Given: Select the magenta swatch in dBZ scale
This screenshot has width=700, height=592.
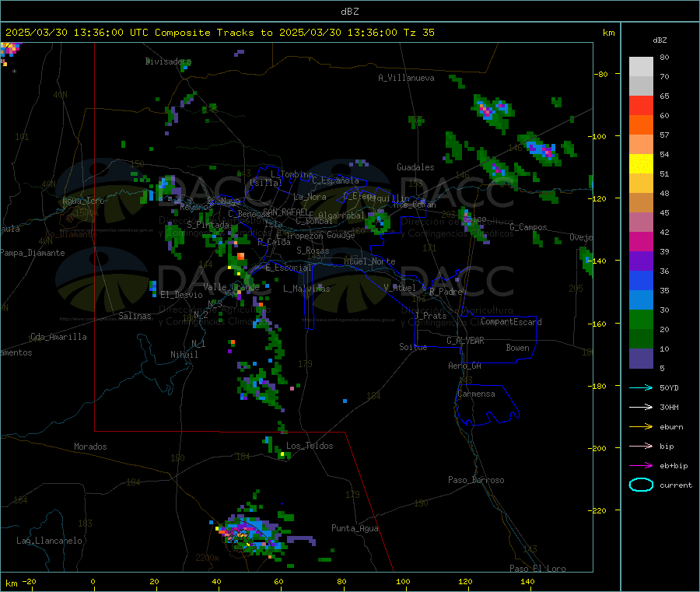Looking at the screenshot, I should [x=641, y=241].
